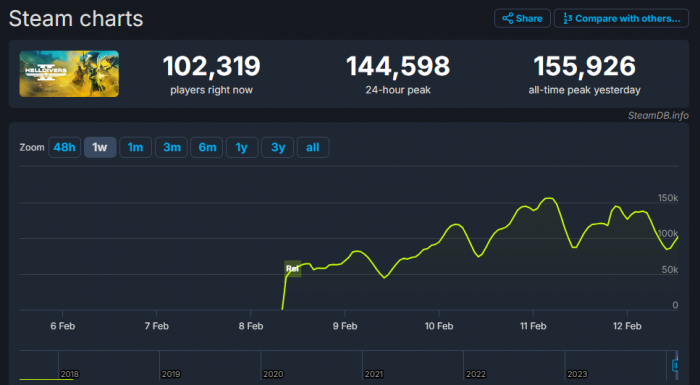Select the 1w zoom range
The height and width of the screenshot is (385, 700).
click(100, 147)
